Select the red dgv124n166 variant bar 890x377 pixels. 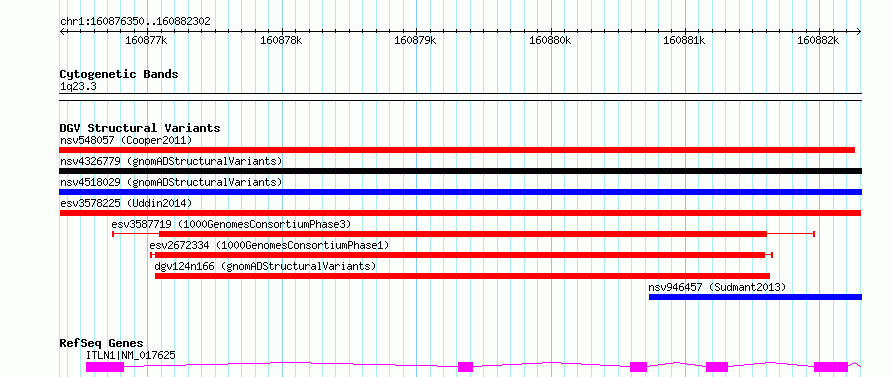click(x=462, y=276)
